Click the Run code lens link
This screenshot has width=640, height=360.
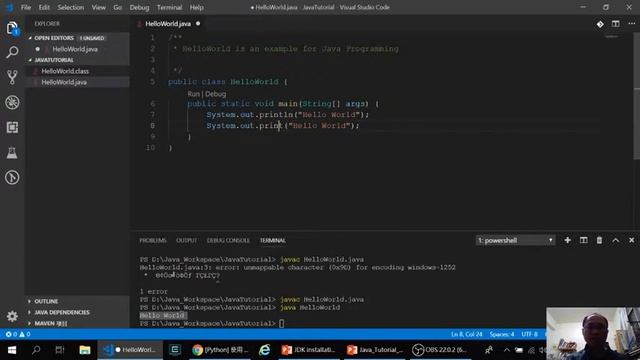point(193,94)
